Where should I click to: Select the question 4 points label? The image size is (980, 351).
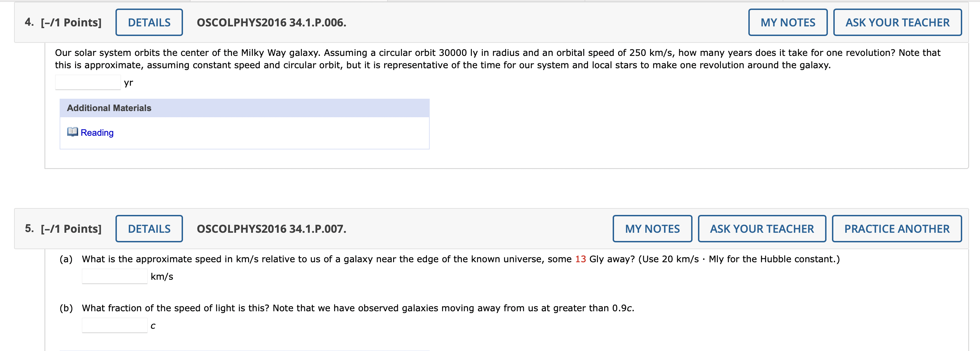click(70, 22)
